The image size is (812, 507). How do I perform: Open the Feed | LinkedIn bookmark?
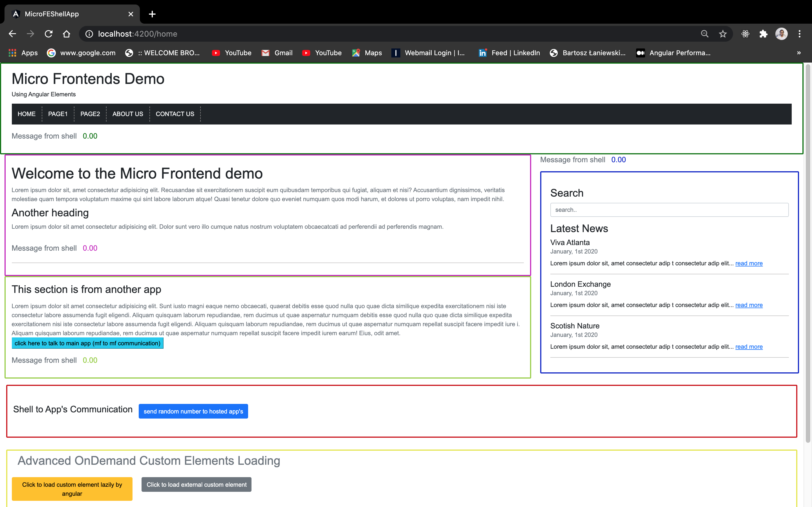point(509,53)
